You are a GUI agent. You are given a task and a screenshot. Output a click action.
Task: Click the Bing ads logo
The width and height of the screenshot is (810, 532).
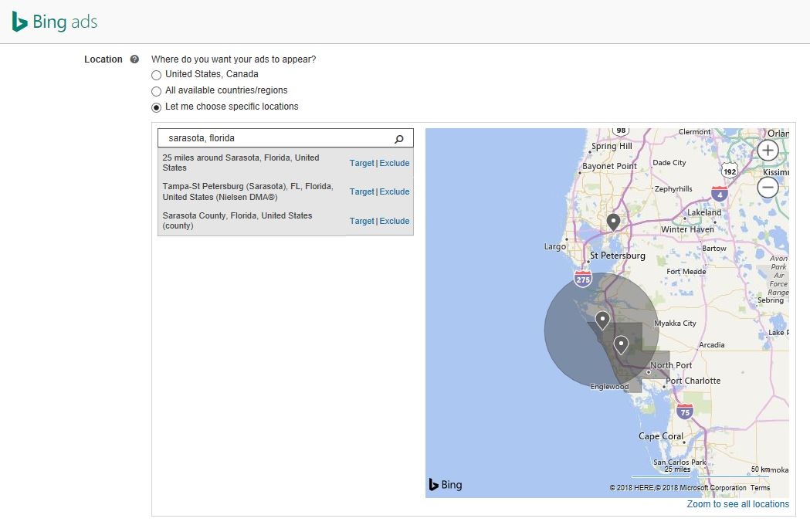point(55,22)
